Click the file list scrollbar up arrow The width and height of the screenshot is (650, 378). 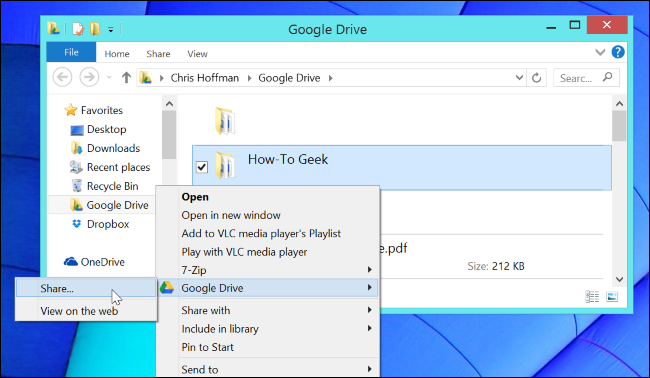click(619, 104)
